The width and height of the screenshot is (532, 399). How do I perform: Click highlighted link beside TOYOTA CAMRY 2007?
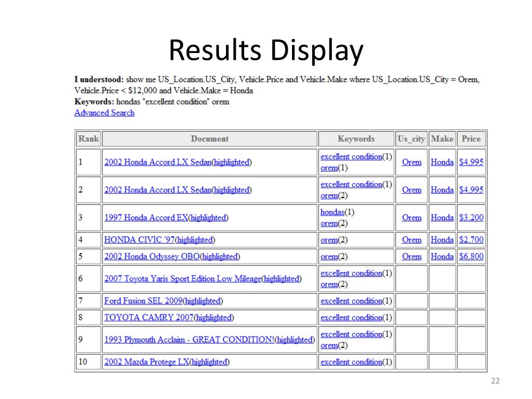coord(214,318)
